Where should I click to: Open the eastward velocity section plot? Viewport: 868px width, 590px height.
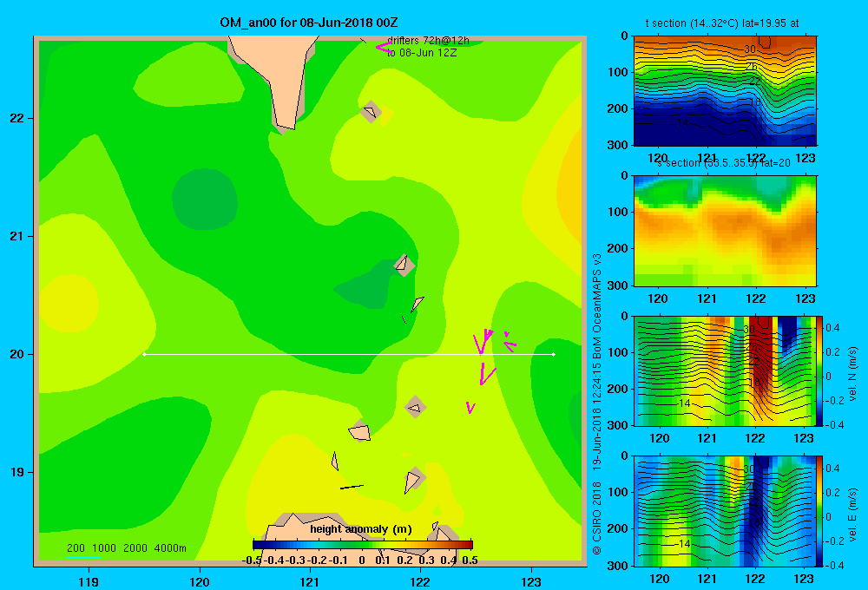[724, 511]
